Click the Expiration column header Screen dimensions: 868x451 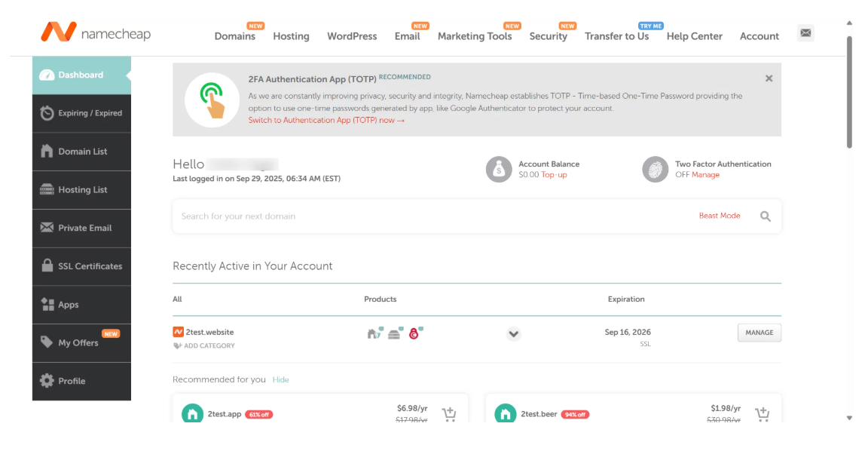click(626, 299)
